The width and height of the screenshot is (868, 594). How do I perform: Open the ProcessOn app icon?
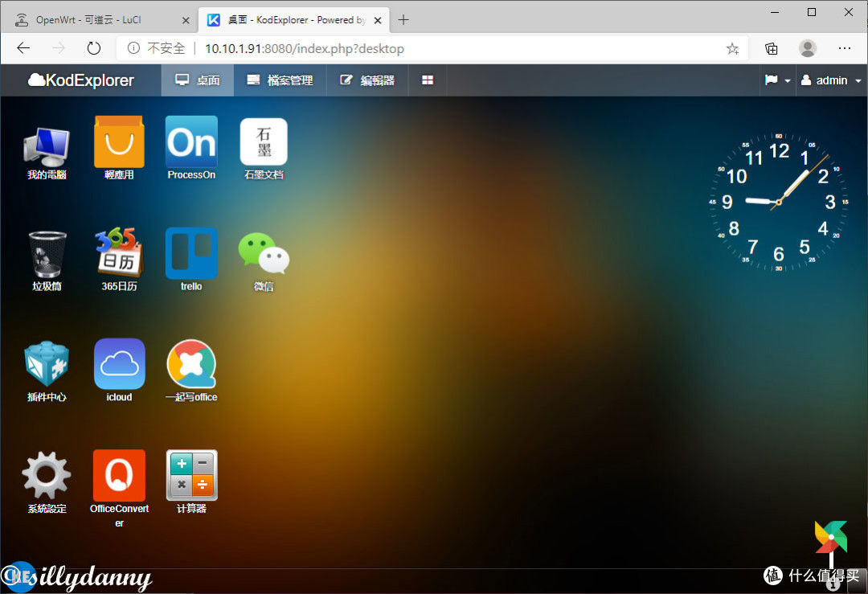191,143
